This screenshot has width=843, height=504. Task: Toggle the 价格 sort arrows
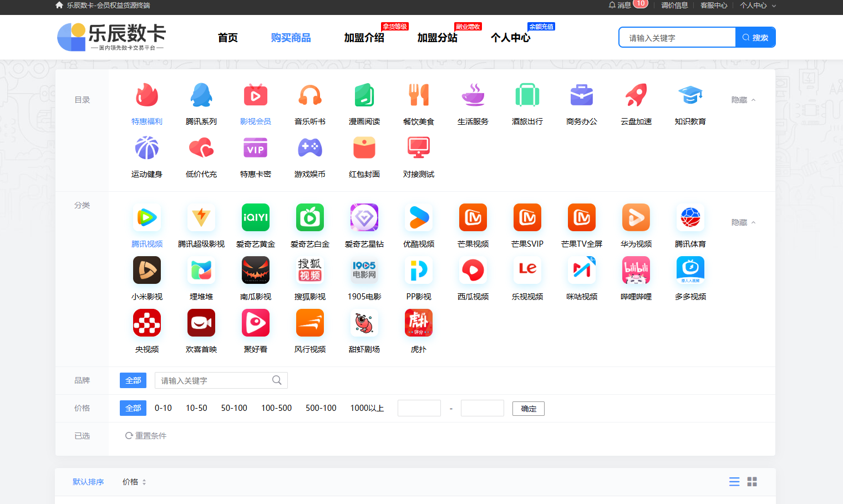tap(144, 482)
